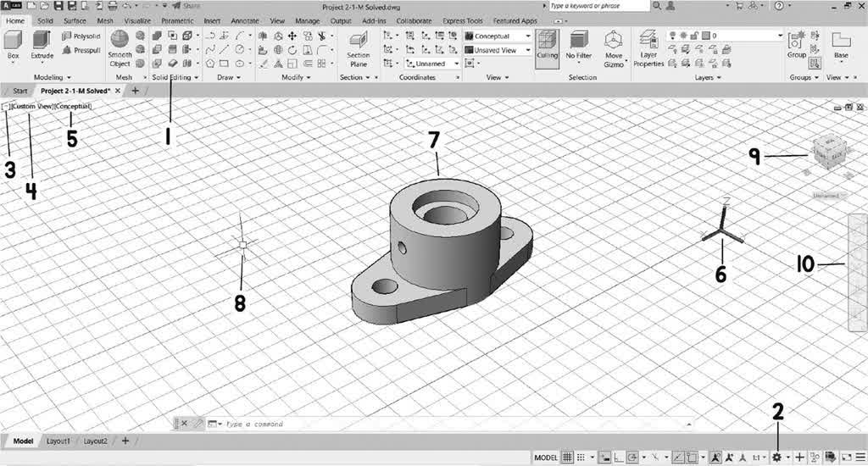Image resolution: width=868 pixels, height=466 pixels.
Task: Click the viewport controls minus label
Action: click(6, 106)
